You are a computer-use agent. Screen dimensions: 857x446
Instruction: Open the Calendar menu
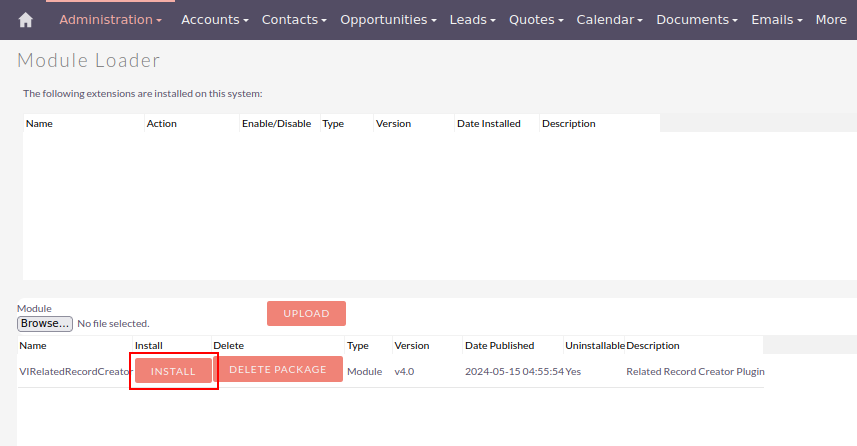coord(609,20)
